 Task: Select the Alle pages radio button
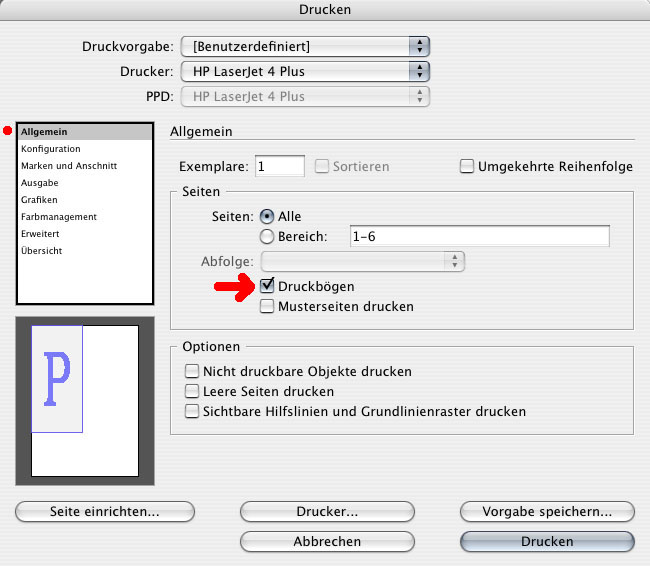pyautogui.click(x=268, y=216)
